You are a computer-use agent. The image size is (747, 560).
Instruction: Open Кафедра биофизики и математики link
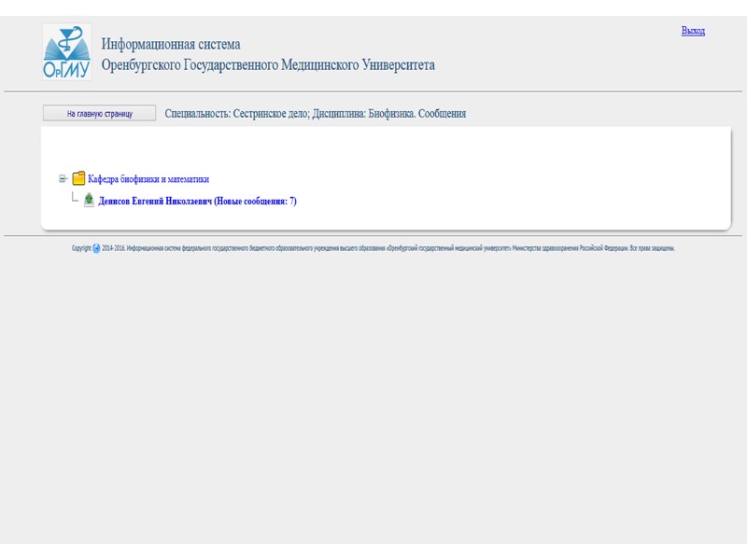[x=148, y=179]
